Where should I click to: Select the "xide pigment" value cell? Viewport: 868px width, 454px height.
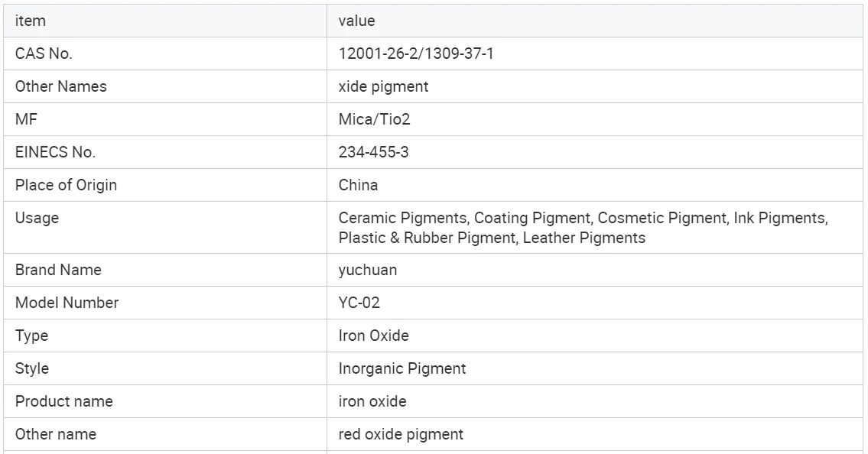click(383, 86)
